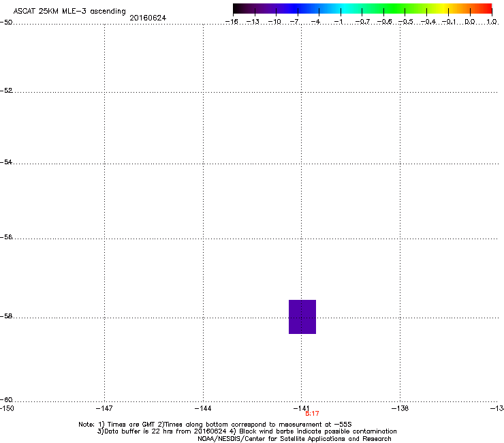
Task: Click the -56 latitude label
Action: (6, 237)
